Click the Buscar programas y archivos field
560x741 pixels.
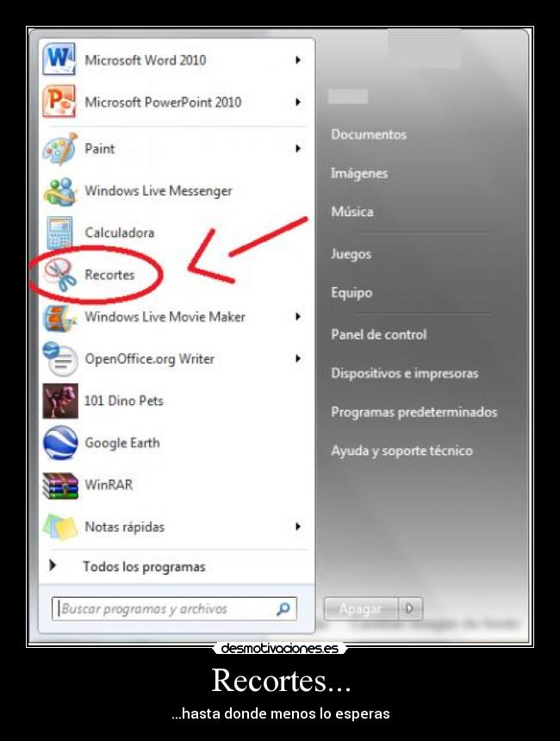[x=164, y=609]
